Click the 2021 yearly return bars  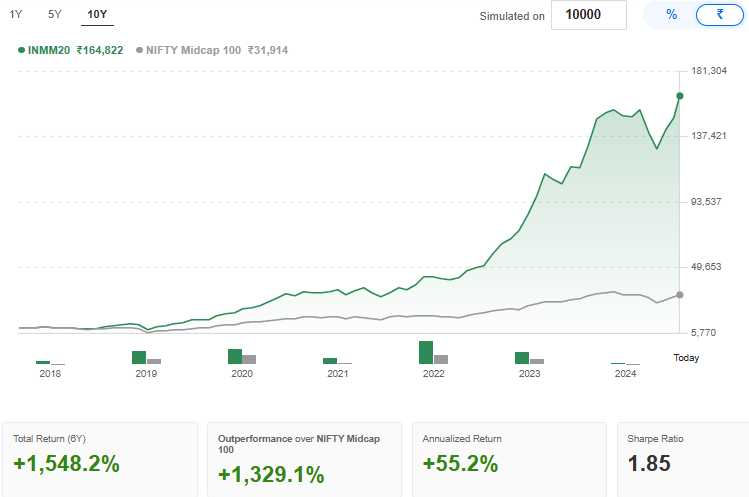338,361
